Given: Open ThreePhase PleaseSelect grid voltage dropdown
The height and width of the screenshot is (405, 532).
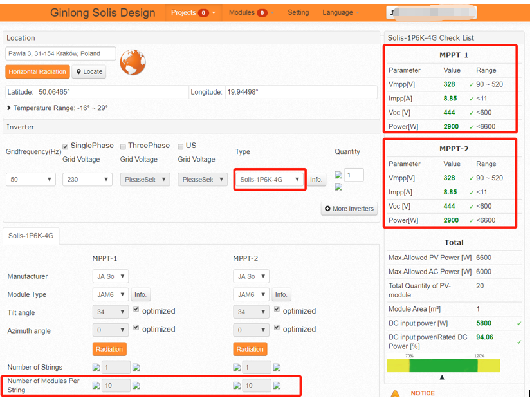Looking at the screenshot, I should click(x=145, y=179).
